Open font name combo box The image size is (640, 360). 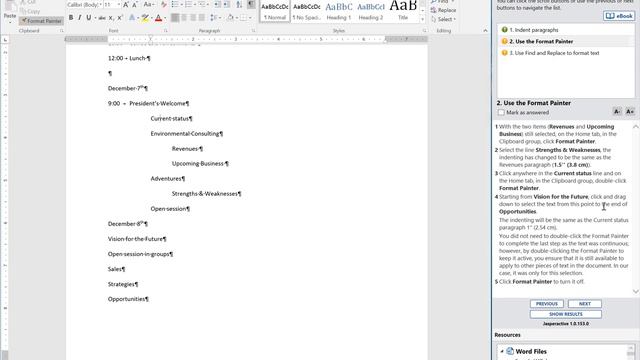pyautogui.click(x=84, y=5)
